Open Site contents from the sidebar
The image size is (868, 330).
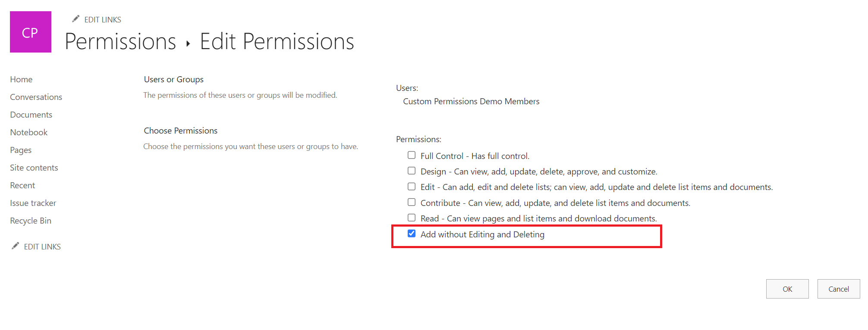coord(34,168)
